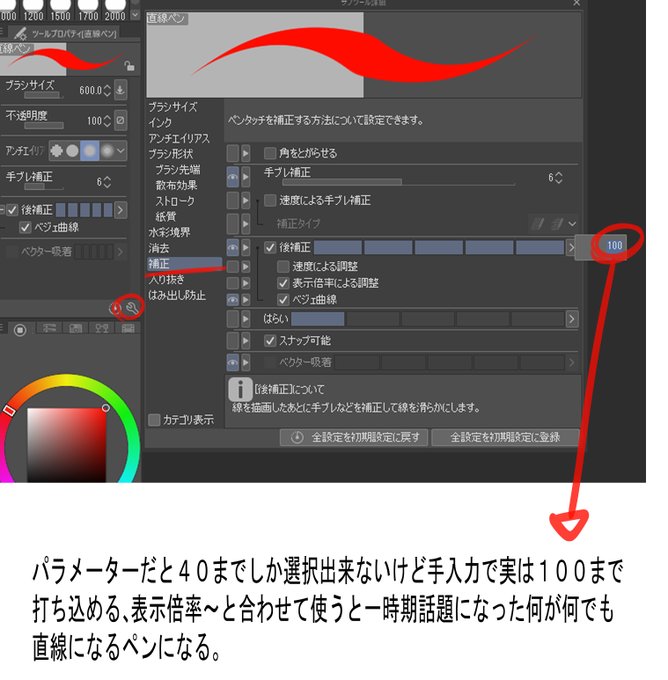Enable the 角をとがらせる checkbox
This screenshot has height=680, width=668.
click(x=270, y=153)
